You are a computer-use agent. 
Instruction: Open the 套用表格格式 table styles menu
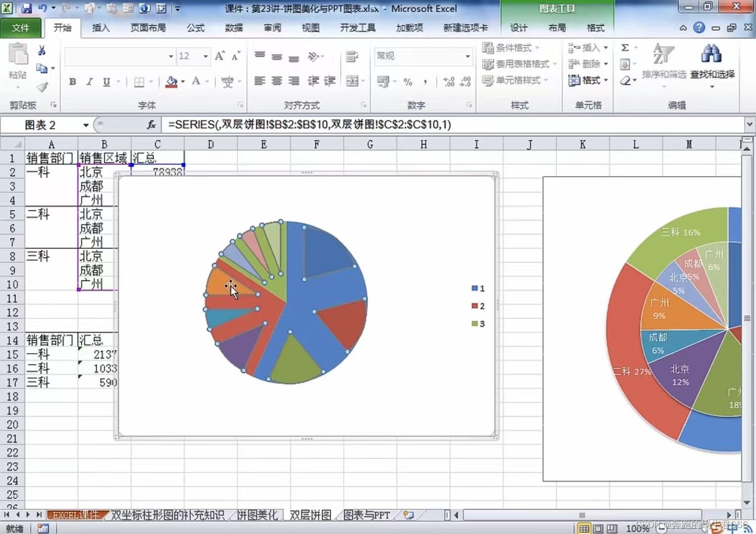pyautogui.click(x=519, y=64)
